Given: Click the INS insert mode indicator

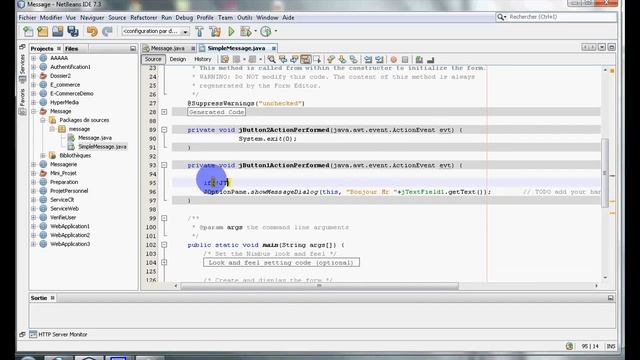Looking at the screenshot, I should click(x=611, y=346).
